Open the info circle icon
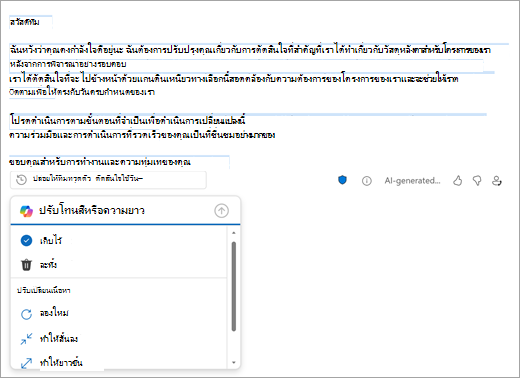The width and height of the screenshot is (520, 378). point(367,181)
